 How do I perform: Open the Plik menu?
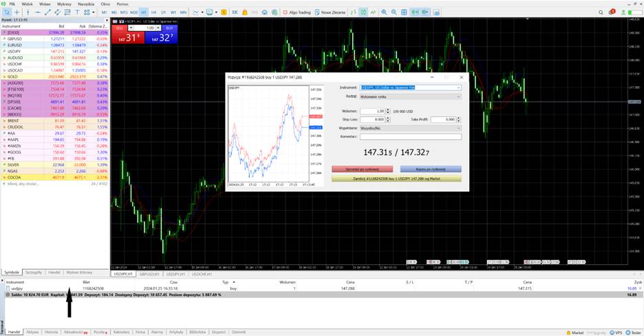coord(12,3)
